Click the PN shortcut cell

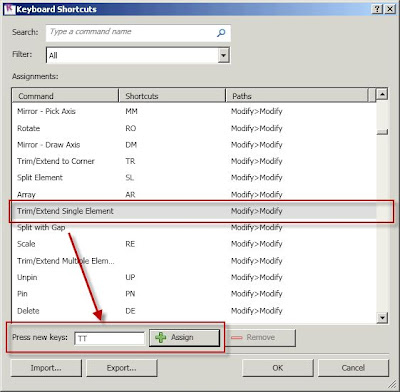[130, 294]
